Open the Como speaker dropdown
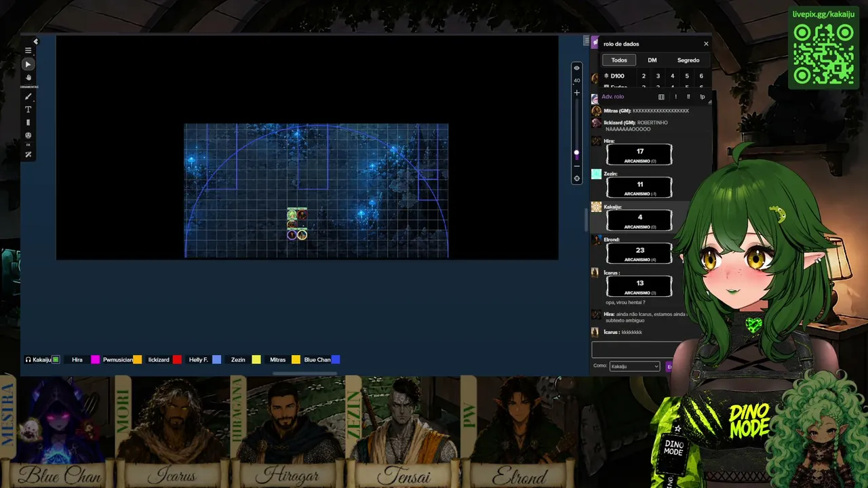The image size is (868, 488). tap(635, 367)
